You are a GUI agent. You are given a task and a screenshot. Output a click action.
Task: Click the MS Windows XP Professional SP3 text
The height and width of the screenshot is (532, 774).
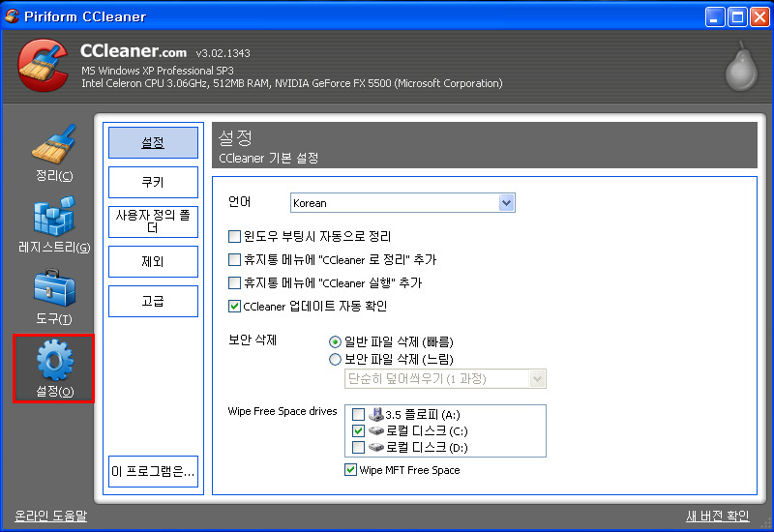click(158, 71)
